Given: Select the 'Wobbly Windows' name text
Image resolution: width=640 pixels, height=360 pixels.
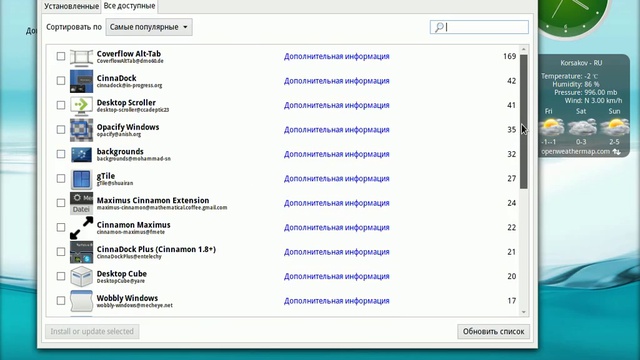Looking at the screenshot, I should [127, 298].
